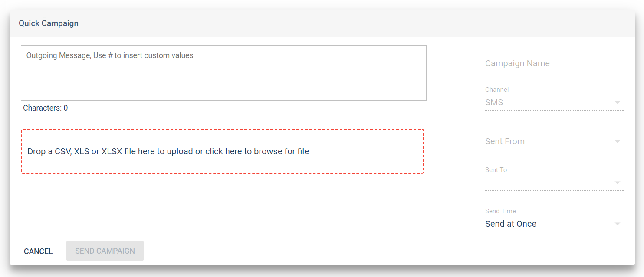
Task: Click the Sent From arrow icon
Action: tap(618, 142)
